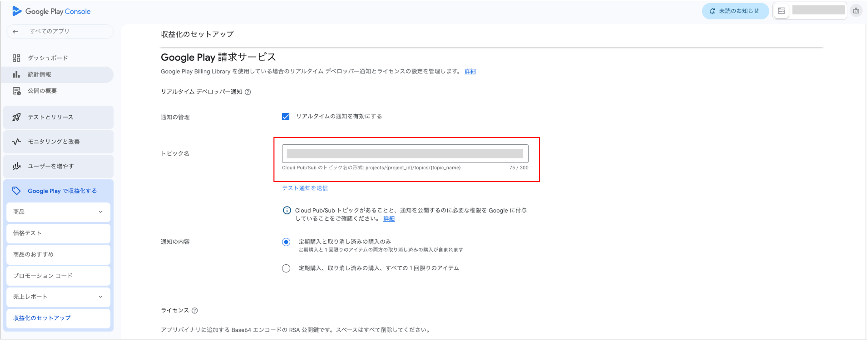The image size is (868, 340).
Task: Click 詳細 link in Cloud Pub/Sub notice
Action: click(x=389, y=219)
